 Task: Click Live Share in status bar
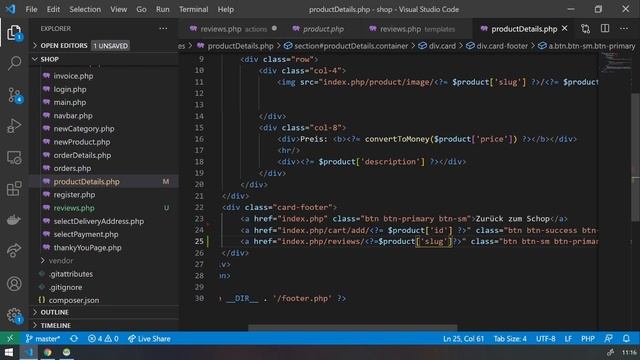[149, 339]
